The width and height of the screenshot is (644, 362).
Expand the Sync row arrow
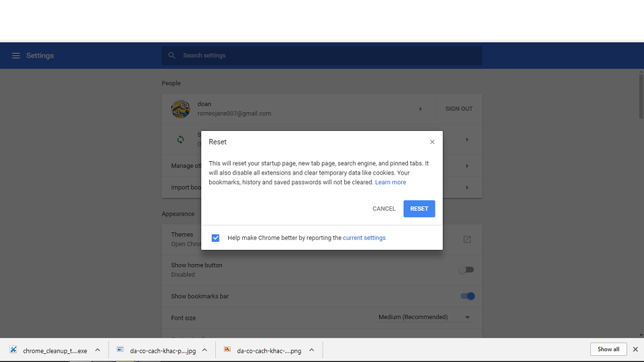pyautogui.click(x=467, y=140)
